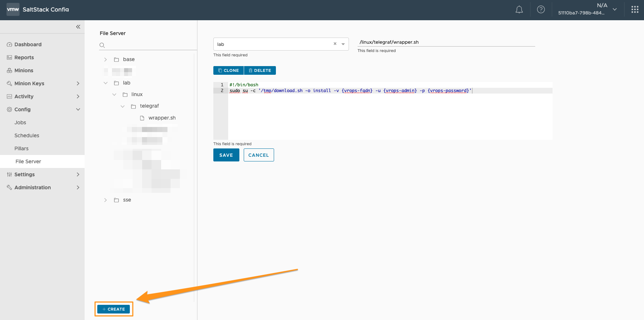The image size is (644, 320).
Task: Click the File Server search magnifier icon
Action: pos(102,45)
